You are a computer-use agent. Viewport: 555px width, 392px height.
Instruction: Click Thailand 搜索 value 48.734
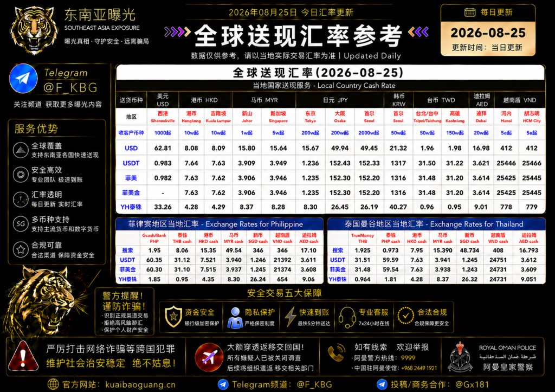[x=469, y=250]
